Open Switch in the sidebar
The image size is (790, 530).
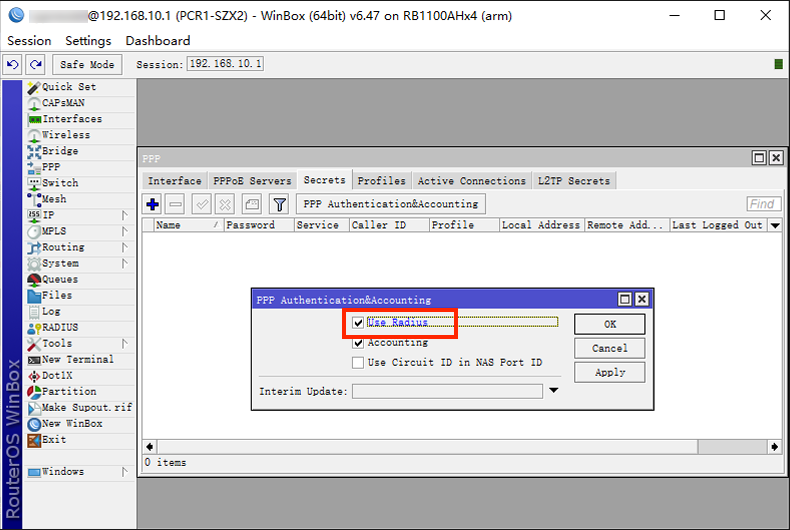(81, 183)
